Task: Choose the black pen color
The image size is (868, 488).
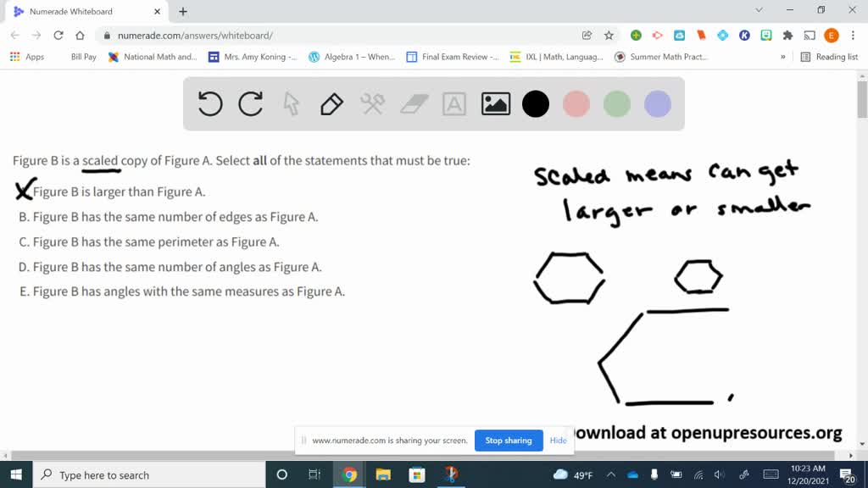Action: click(x=536, y=103)
